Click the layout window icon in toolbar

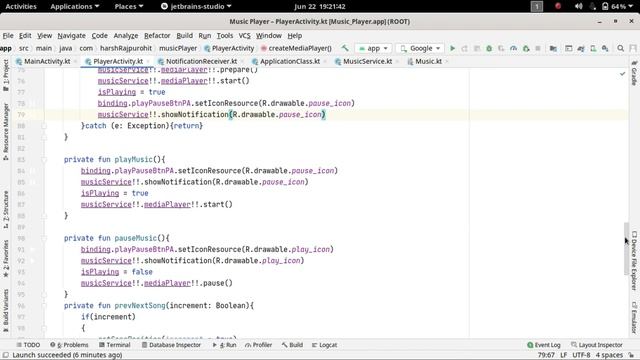pos(569,48)
